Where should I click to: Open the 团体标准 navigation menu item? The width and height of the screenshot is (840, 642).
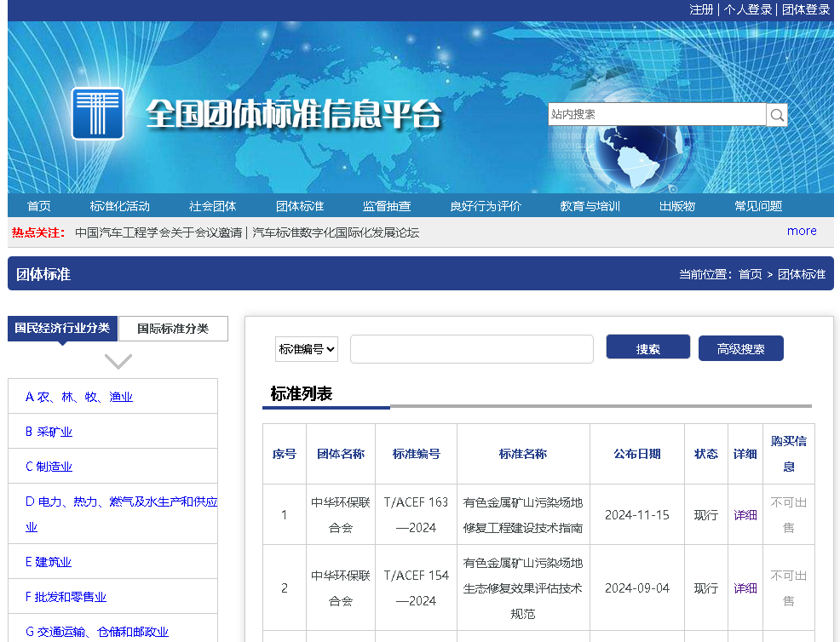point(300,206)
